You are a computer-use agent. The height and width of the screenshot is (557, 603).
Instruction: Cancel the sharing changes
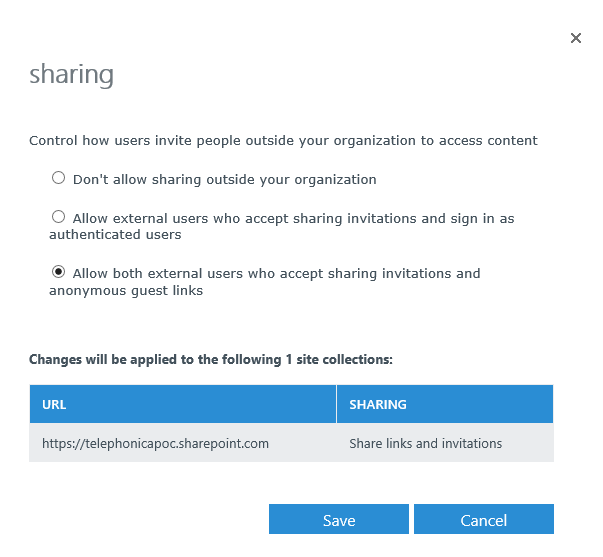pyautogui.click(x=483, y=519)
